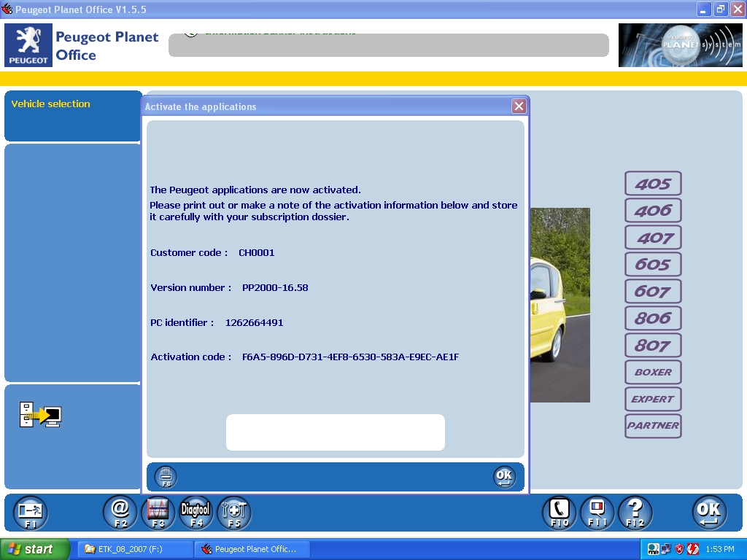Confirm with dialog's OK button
The height and width of the screenshot is (560, 747).
coord(504,477)
